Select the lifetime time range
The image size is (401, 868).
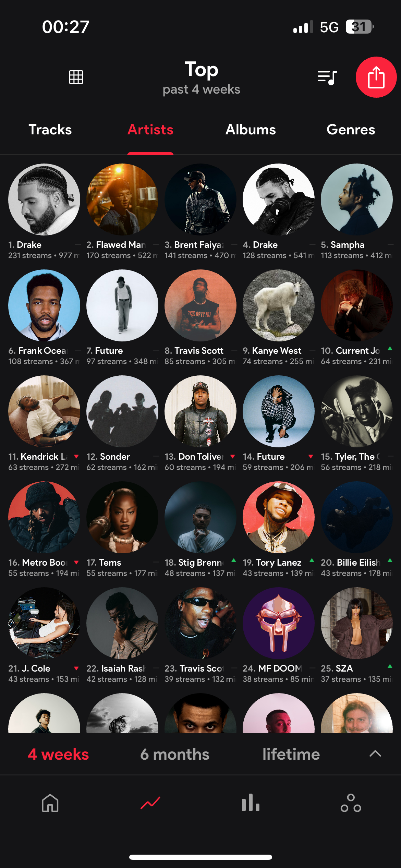click(291, 754)
